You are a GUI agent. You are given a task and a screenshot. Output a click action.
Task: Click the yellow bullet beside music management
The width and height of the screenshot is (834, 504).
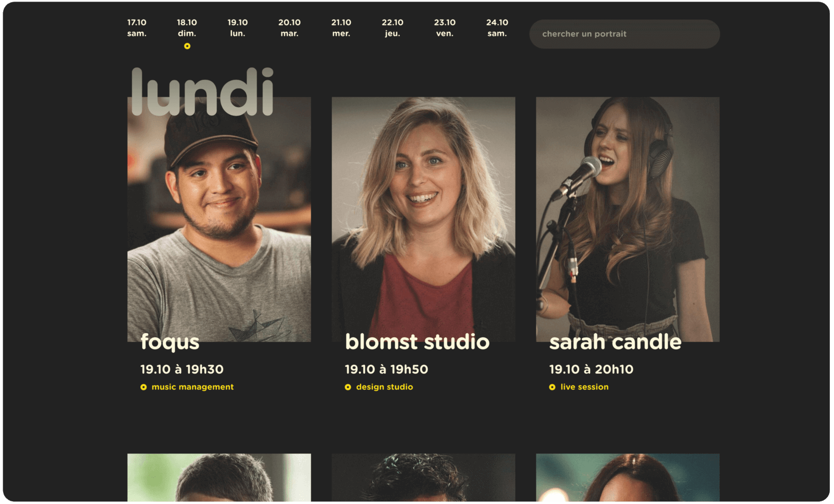(x=143, y=387)
